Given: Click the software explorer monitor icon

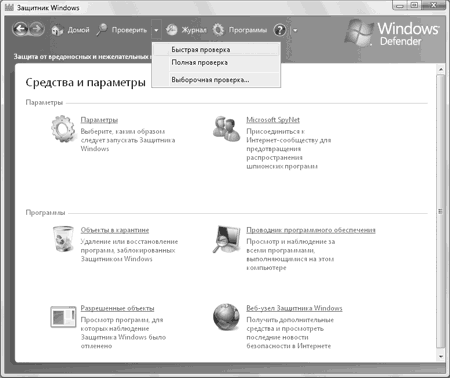Looking at the screenshot, I should point(227,239).
